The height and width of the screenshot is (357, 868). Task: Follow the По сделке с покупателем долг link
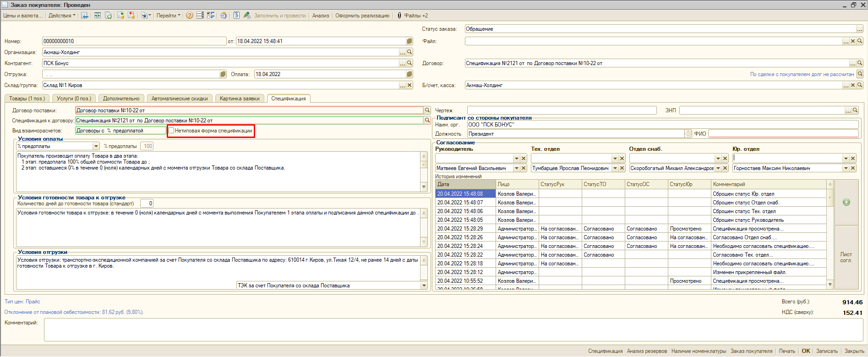[802, 74]
